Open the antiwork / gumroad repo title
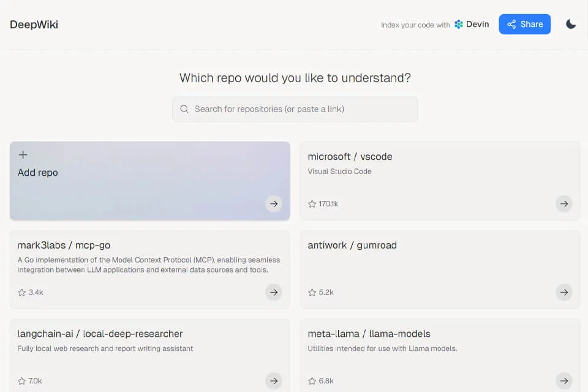 (x=352, y=246)
